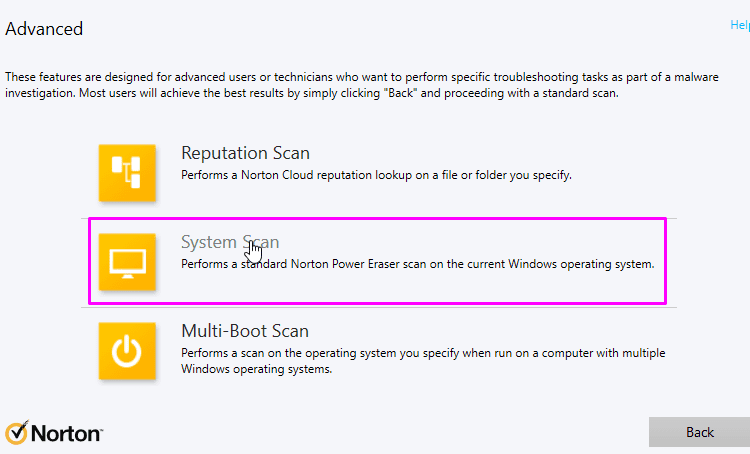This screenshot has width=750, height=454.
Task: Click the Norton logo
Action: click(54, 432)
